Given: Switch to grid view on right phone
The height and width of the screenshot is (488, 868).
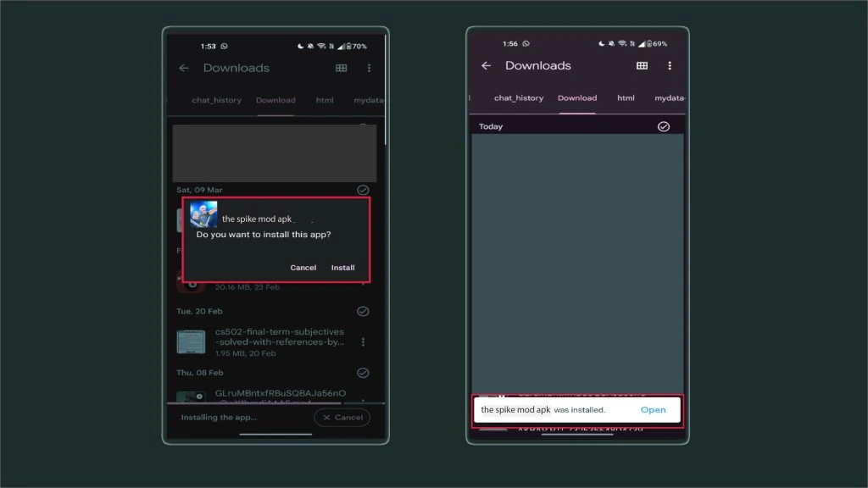Looking at the screenshot, I should click(642, 65).
